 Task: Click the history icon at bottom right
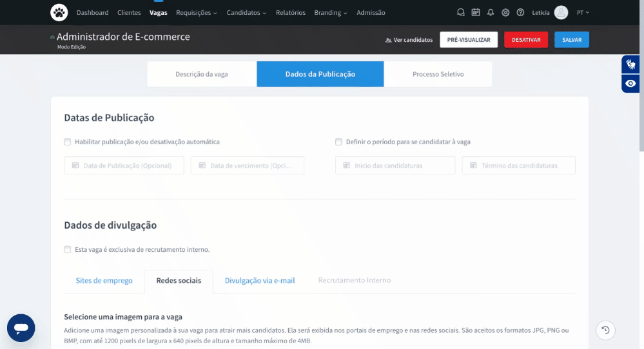pyautogui.click(x=605, y=330)
